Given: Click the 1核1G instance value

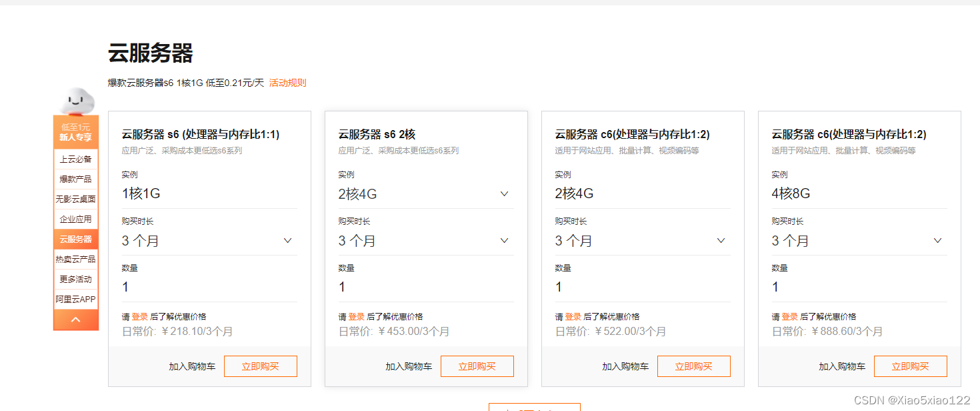Looking at the screenshot, I should [x=141, y=194].
